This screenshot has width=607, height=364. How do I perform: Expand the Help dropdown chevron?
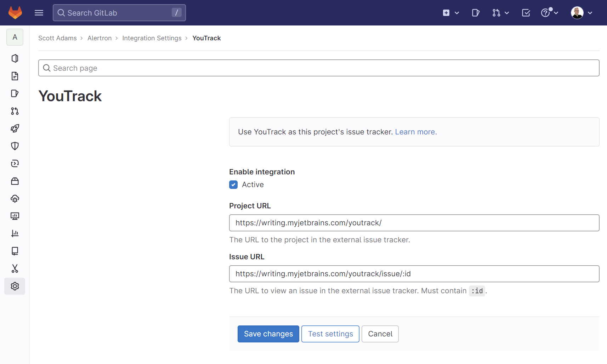(x=556, y=13)
